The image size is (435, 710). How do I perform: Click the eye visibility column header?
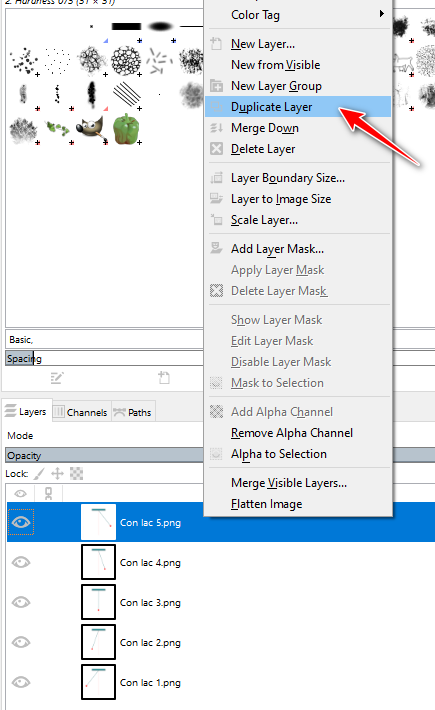pyautogui.click(x=20, y=493)
